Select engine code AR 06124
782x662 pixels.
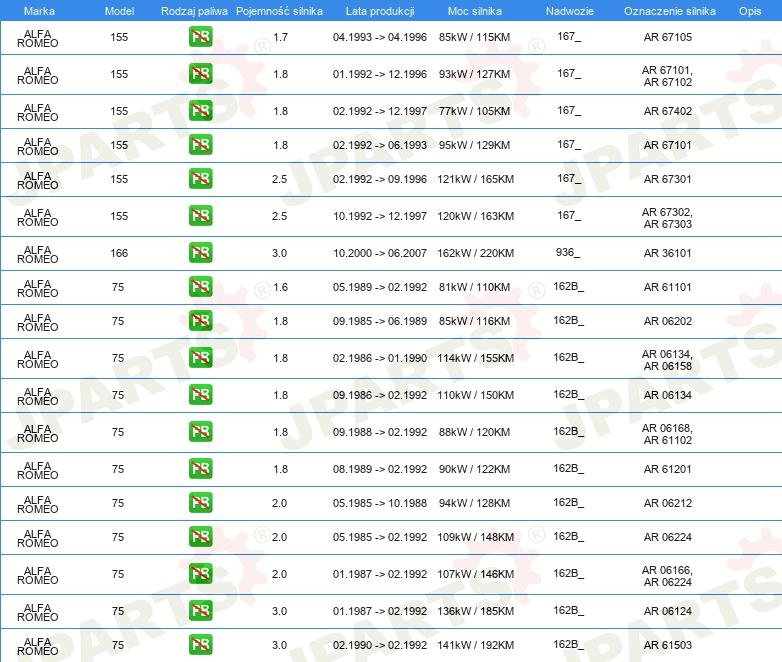tap(667, 611)
